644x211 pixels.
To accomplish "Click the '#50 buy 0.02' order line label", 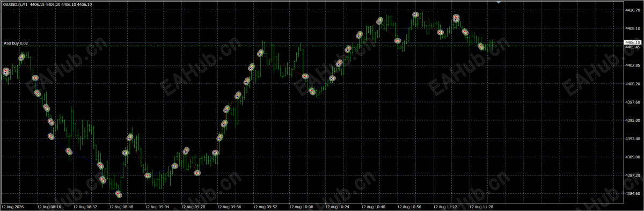I will click(x=16, y=43).
